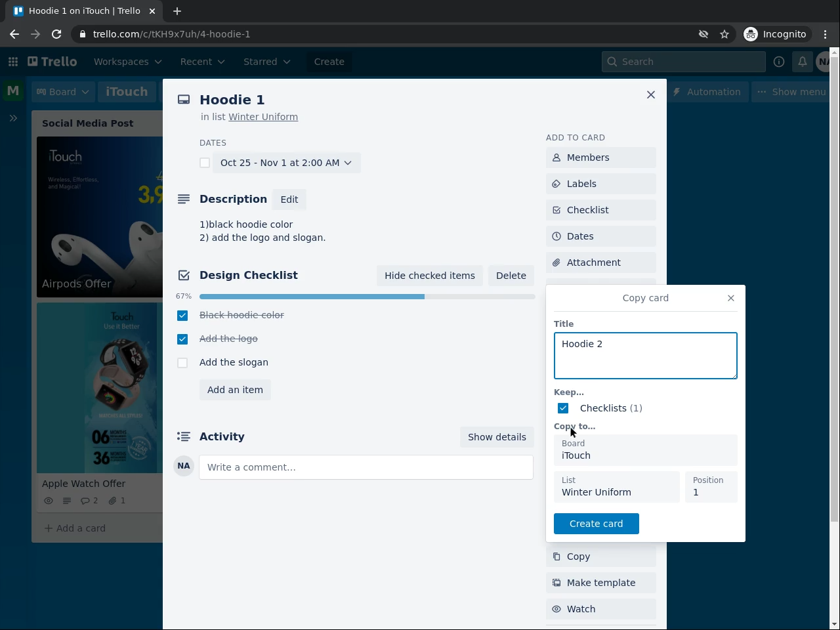
Task: Click the attachment badge on Apple Watch Offer
Action: point(117,501)
